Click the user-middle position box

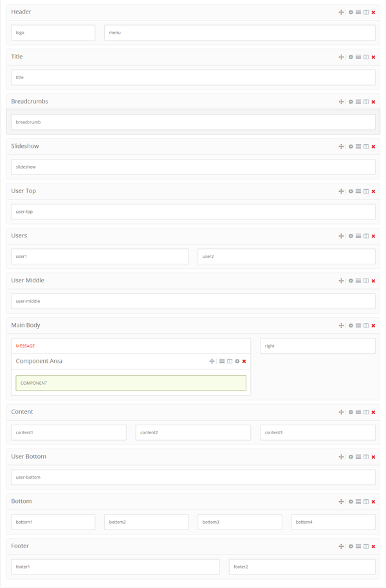pos(193,301)
